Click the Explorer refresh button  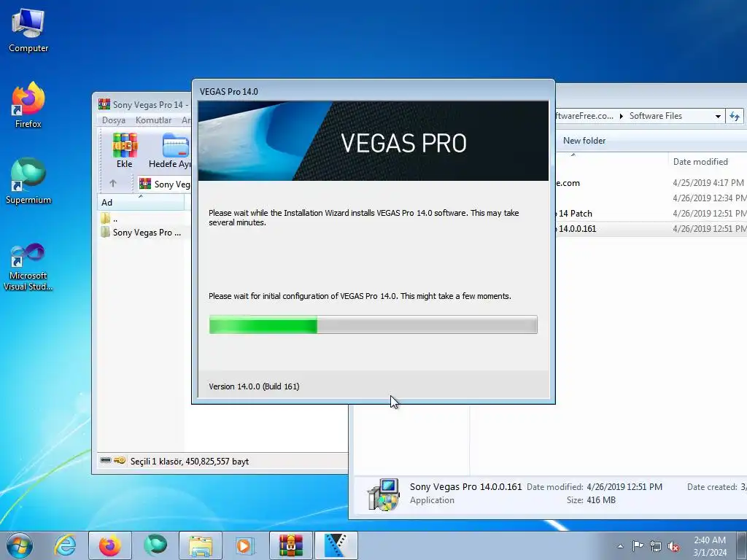(735, 116)
